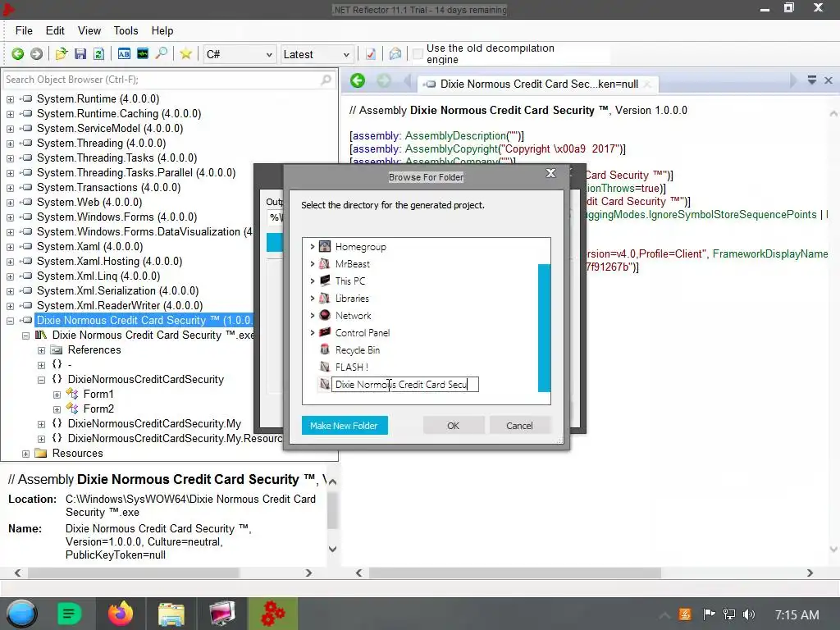Expand the Control Panel node
840x630 pixels.
click(313, 333)
